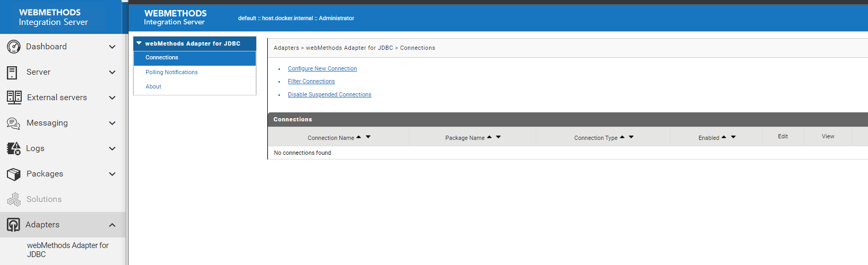Screen dimensions: 868x265
Task: Click the Edit column header
Action: tap(783, 136)
